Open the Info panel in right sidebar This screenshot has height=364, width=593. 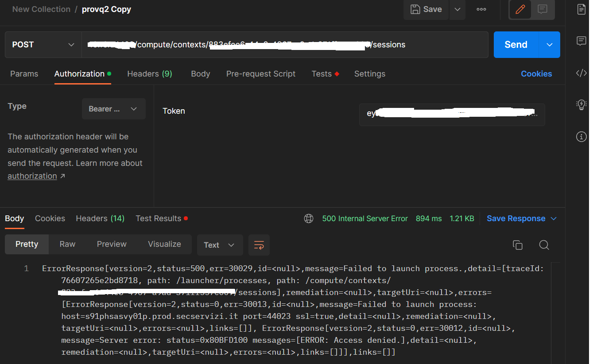(581, 137)
